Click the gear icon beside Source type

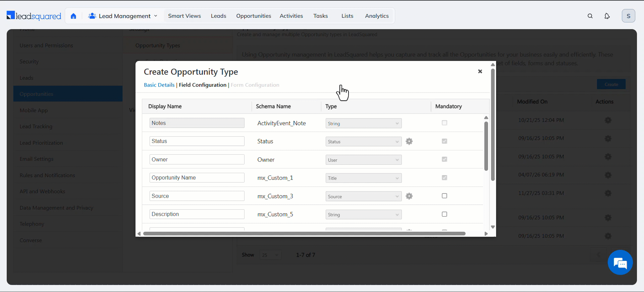pyautogui.click(x=409, y=196)
